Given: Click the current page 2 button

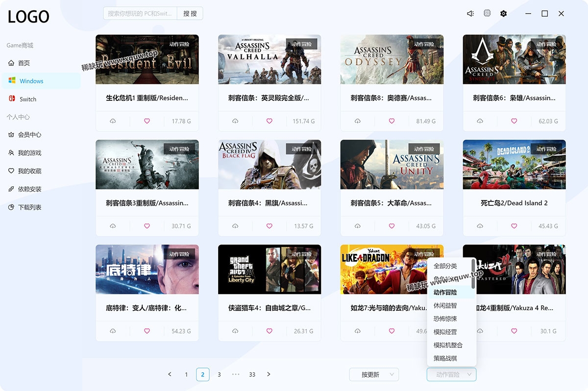Looking at the screenshot, I should point(203,374).
